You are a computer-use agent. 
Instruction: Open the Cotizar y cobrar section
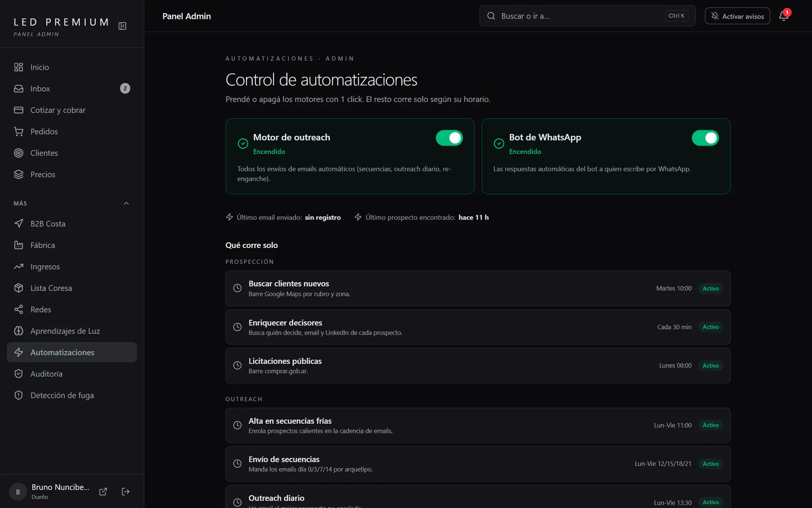pyautogui.click(x=72, y=110)
